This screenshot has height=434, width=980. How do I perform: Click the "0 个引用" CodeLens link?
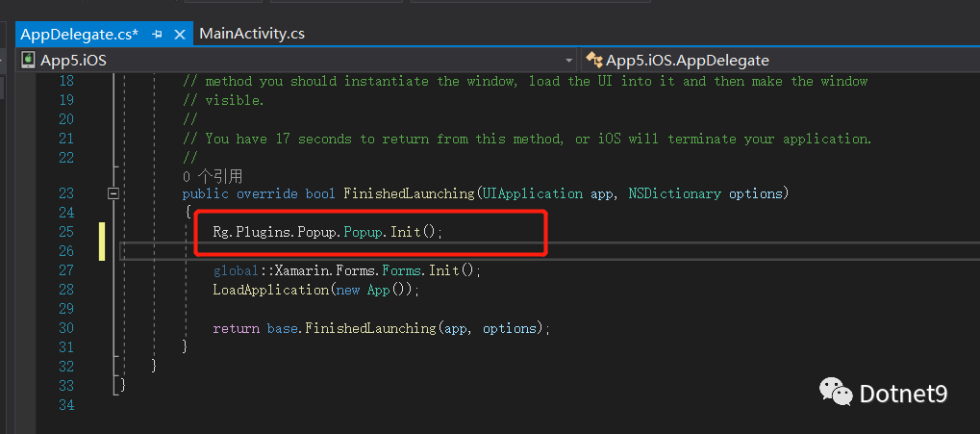coord(213,176)
